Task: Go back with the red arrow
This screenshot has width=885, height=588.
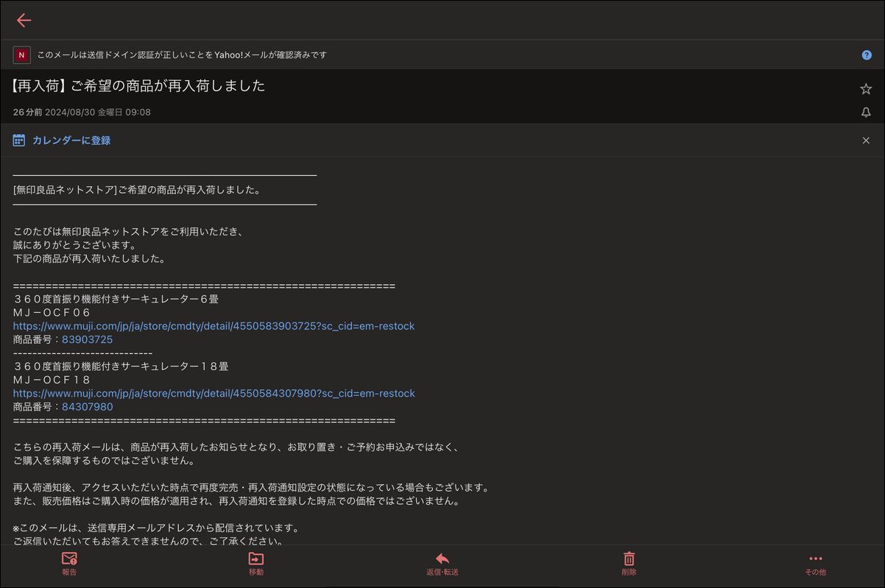Action: point(24,20)
